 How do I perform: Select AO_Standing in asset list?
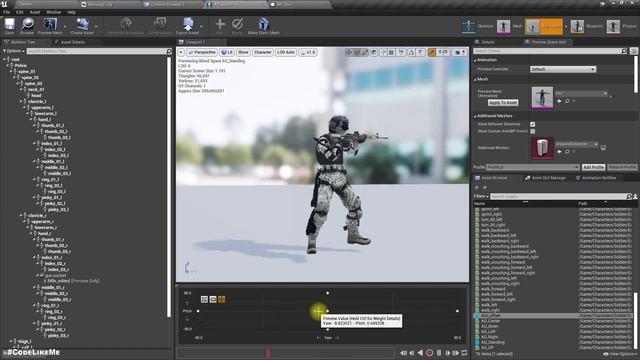[x=493, y=342]
